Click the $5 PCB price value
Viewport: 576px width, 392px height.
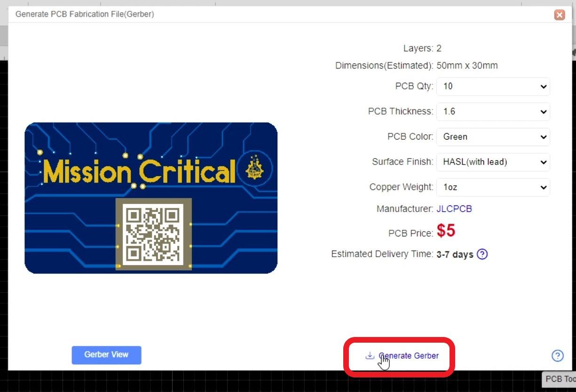(x=446, y=231)
